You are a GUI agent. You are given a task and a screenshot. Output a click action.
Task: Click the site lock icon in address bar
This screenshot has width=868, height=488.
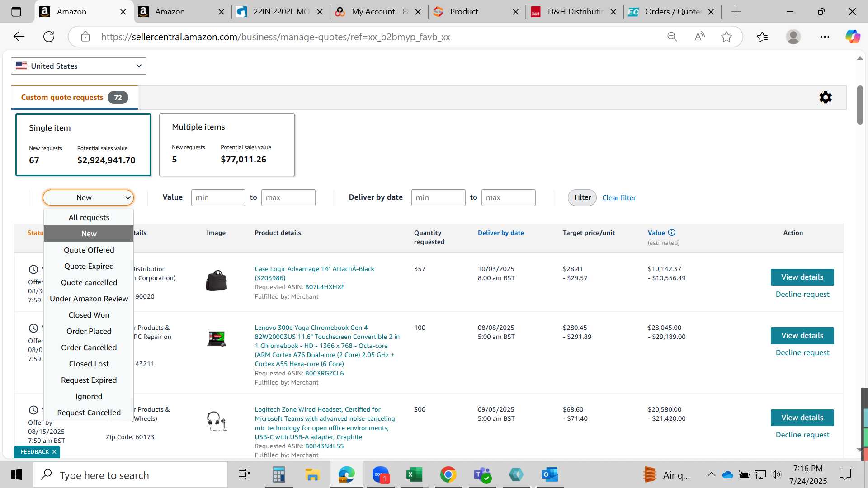click(x=85, y=37)
